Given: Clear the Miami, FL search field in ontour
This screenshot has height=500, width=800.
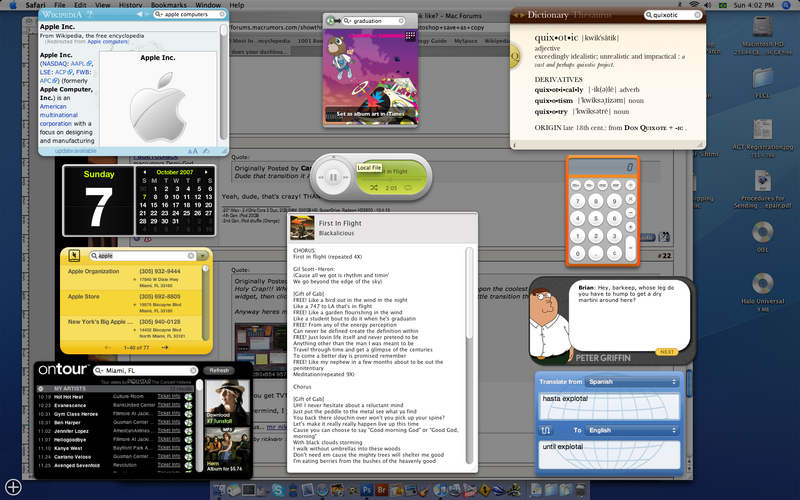Looking at the screenshot, I should pos(193,370).
